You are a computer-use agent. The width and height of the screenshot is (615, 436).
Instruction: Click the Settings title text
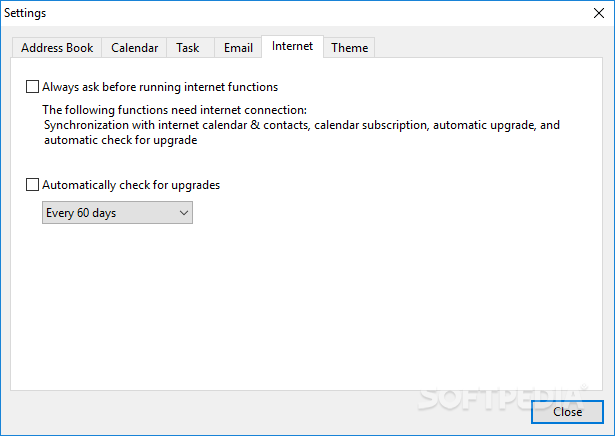click(25, 13)
